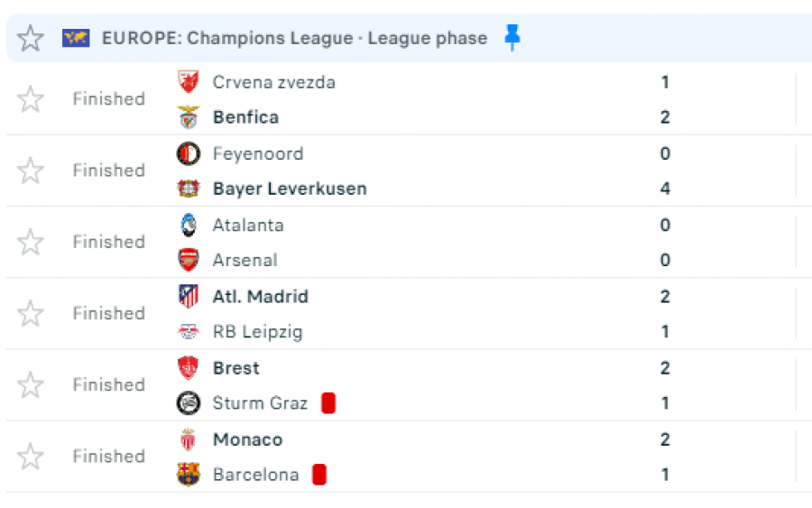Image resolution: width=812 pixels, height=508 pixels.
Task: Favorite the Champions League competition star
Action: (31, 38)
